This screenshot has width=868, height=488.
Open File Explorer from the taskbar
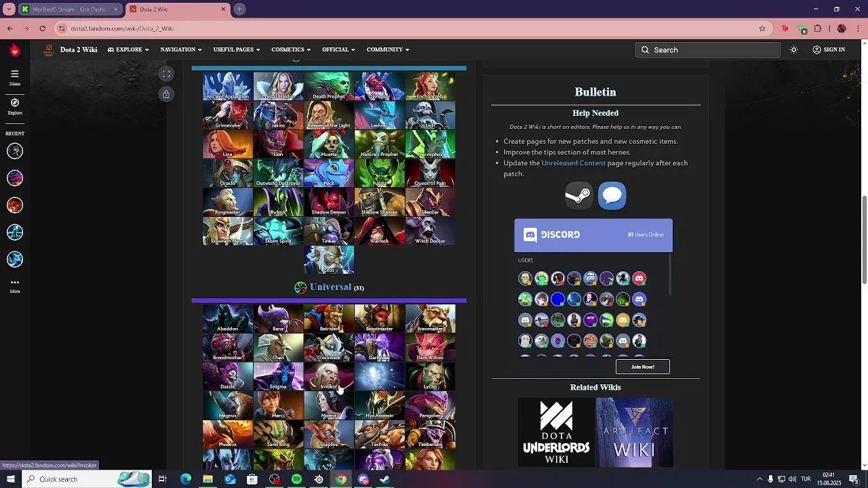[208, 479]
